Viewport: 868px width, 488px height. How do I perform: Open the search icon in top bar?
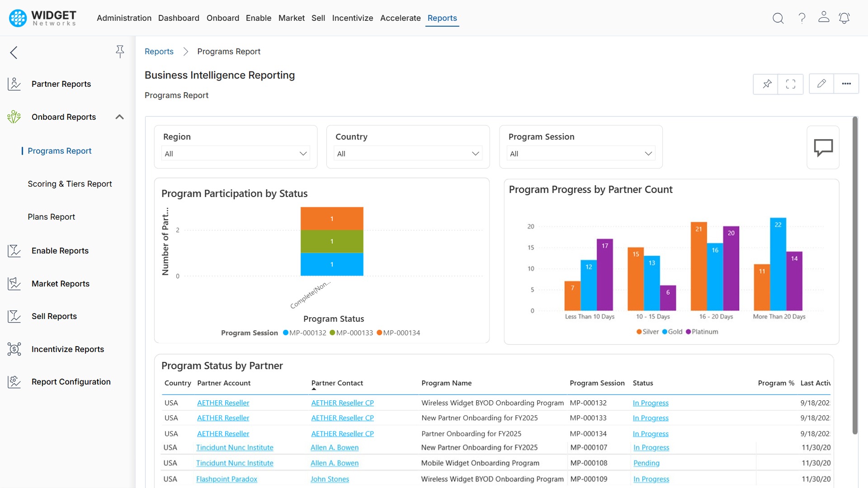point(778,18)
